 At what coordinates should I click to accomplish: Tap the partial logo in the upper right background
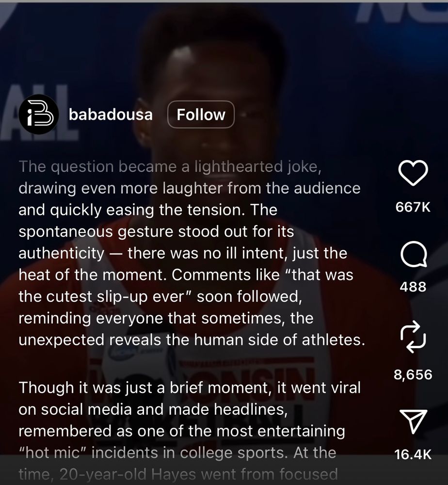(402, 13)
